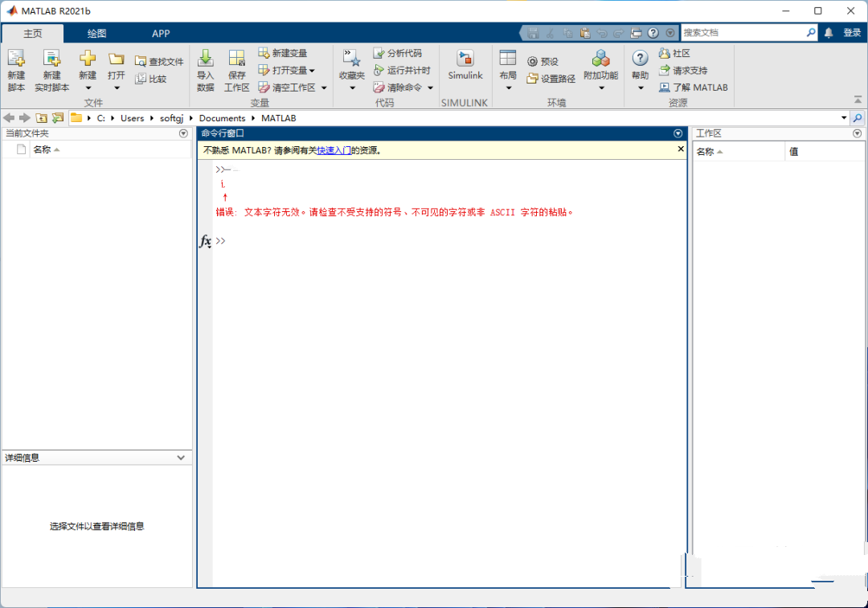
Task: Expand the arrow next to 清除命令
Action: pos(430,88)
